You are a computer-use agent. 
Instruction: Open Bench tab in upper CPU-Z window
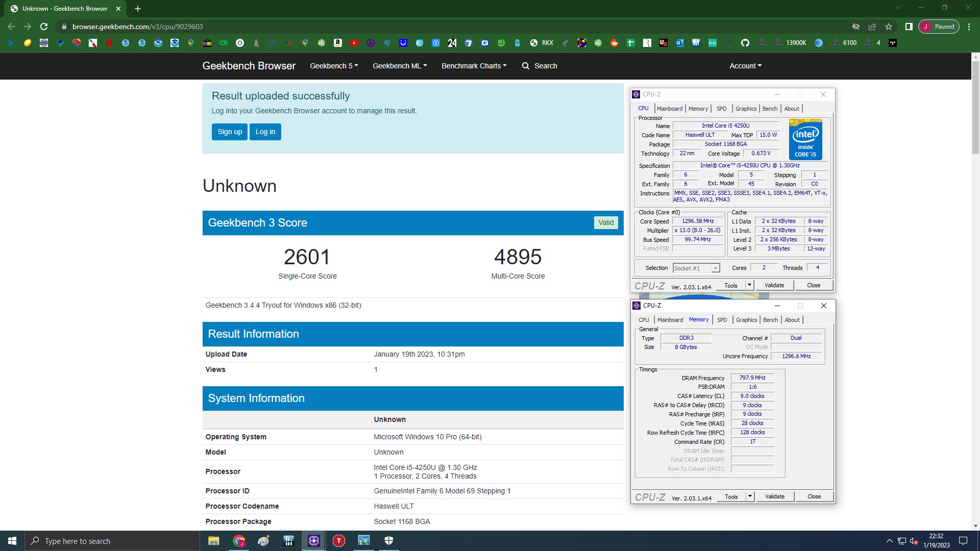pos(770,109)
